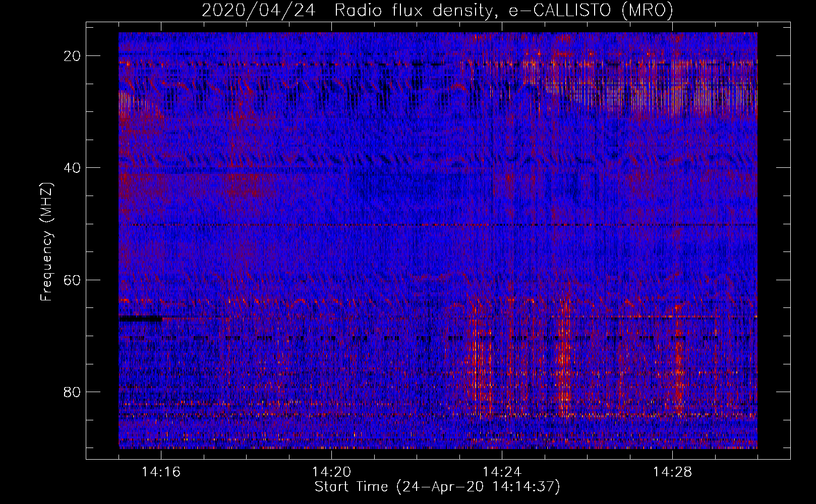Click the 14:20 time tick label

point(332,472)
